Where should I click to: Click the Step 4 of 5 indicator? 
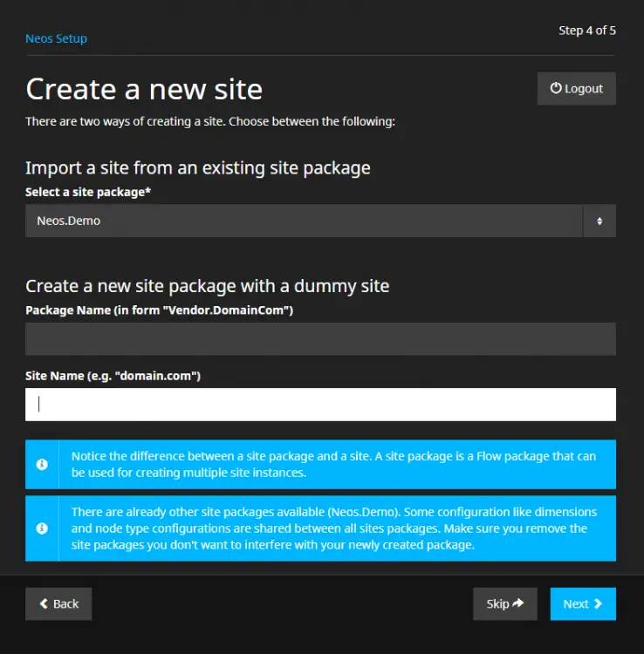pyautogui.click(x=586, y=31)
